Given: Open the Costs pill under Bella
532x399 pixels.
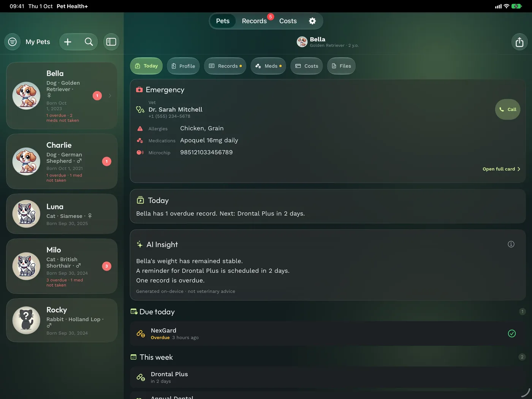Looking at the screenshot, I should coord(307,66).
